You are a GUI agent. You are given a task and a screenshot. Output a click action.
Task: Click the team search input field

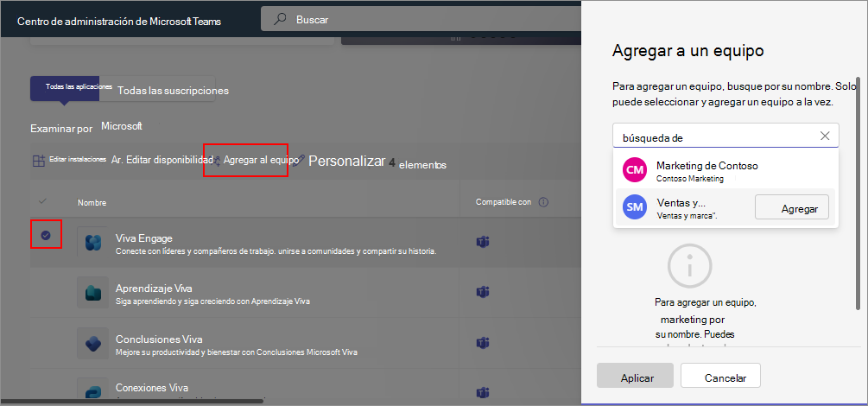tap(725, 136)
